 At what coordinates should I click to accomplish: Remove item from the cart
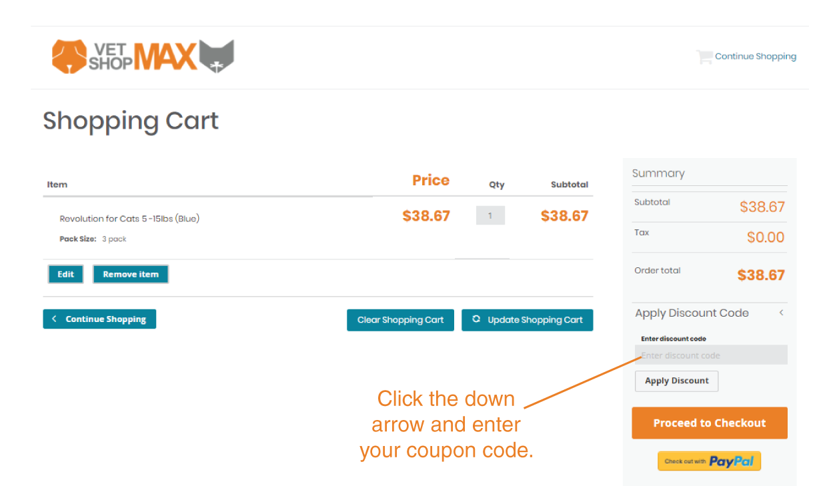pyautogui.click(x=131, y=275)
